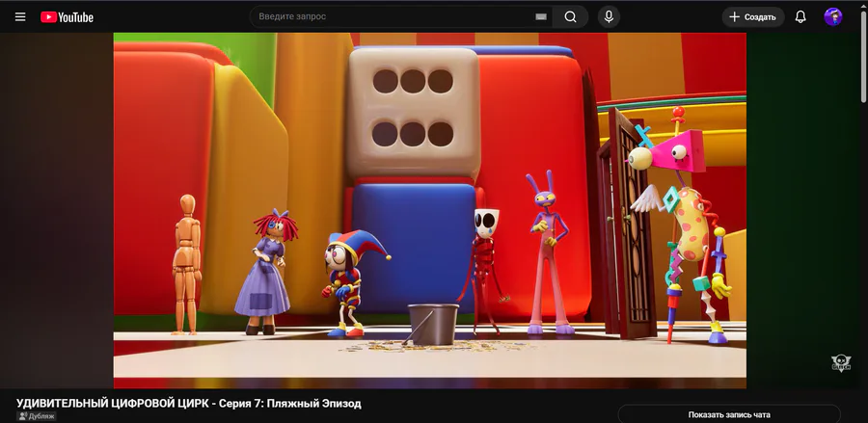Open the hamburger guide menu
The image size is (868, 423).
coord(20,16)
